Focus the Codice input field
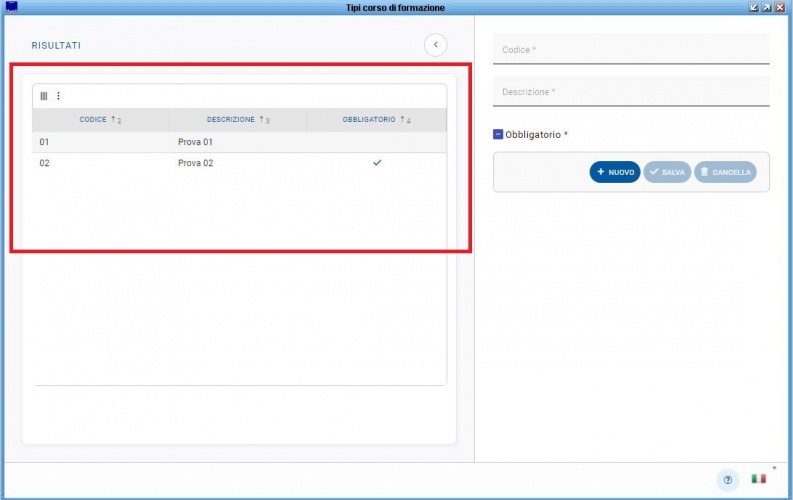This screenshot has width=793, height=500. (631, 50)
